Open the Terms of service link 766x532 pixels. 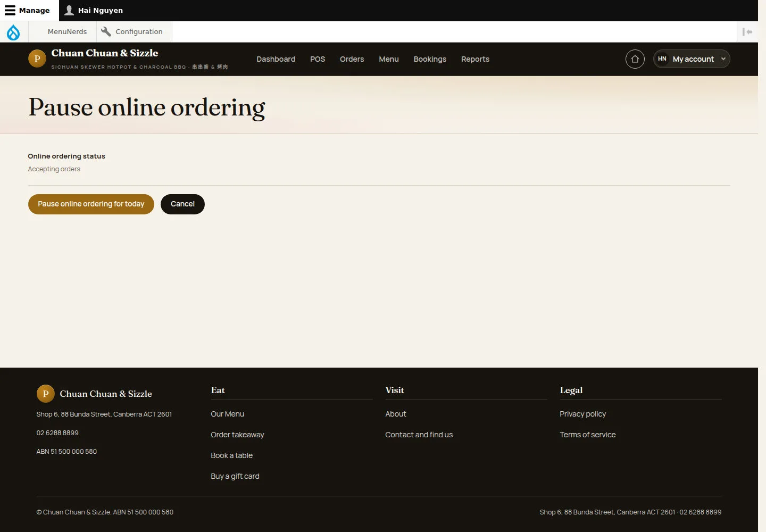587,435
